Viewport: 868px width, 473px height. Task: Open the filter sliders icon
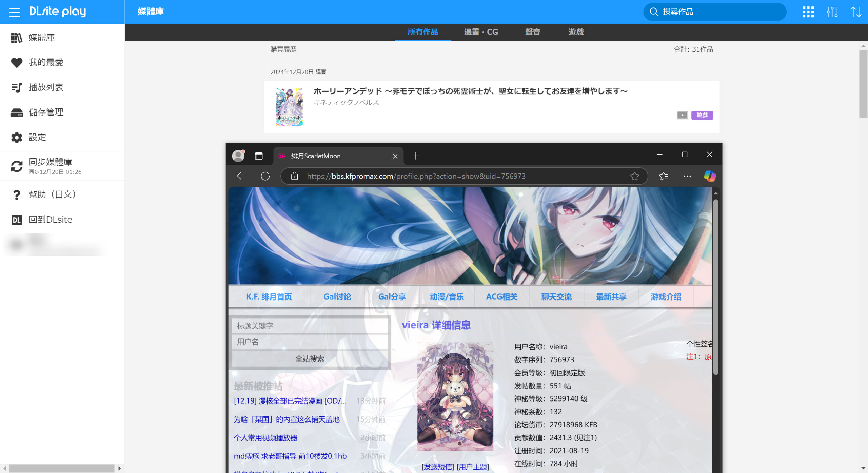(832, 12)
